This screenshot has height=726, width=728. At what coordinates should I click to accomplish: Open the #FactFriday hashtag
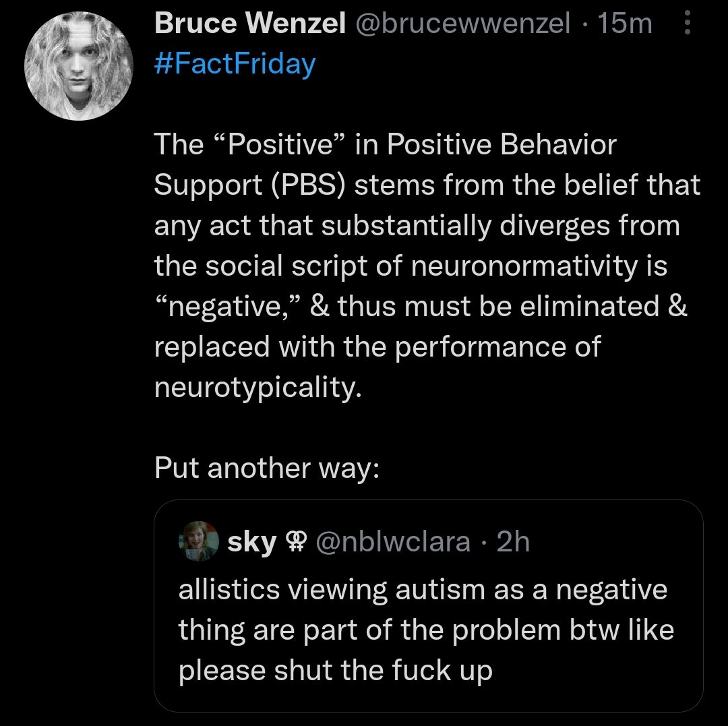pyautogui.click(x=235, y=64)
